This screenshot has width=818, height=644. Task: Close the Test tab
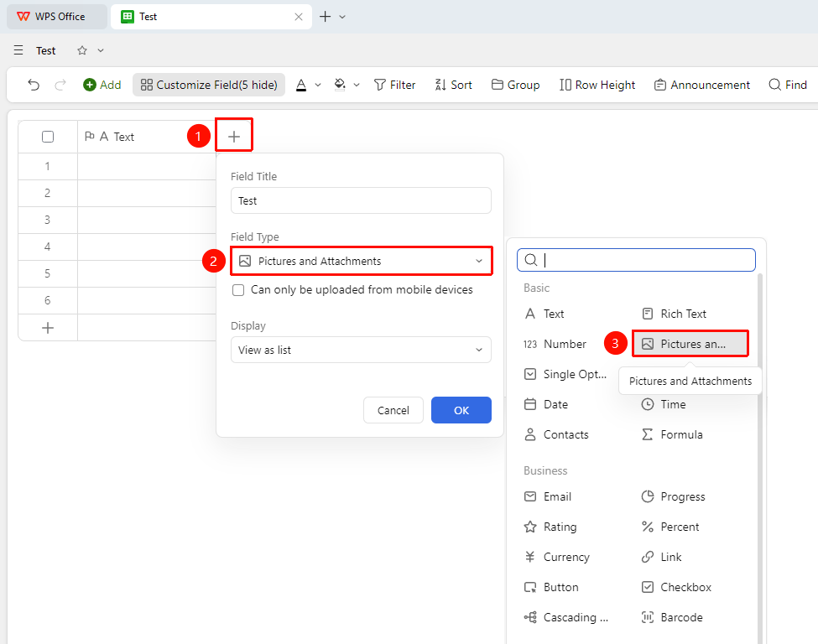point(299,17)
